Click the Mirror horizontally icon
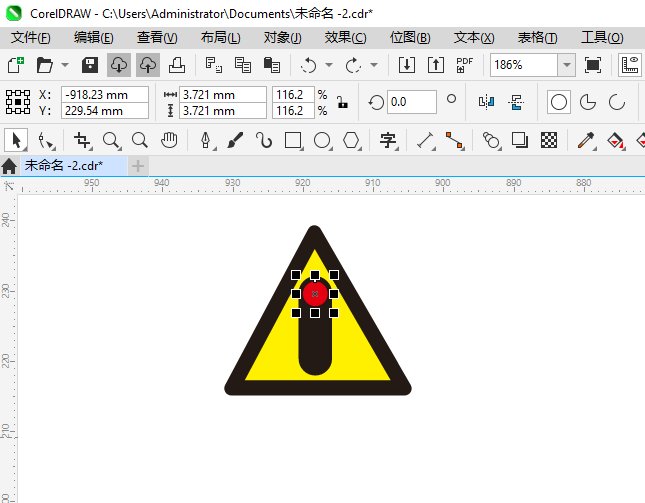 click(x=486, y=102)
